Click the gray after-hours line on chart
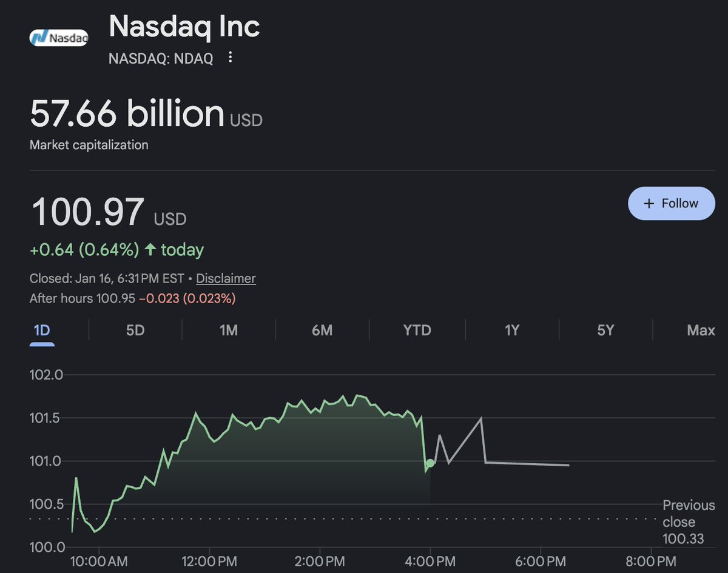Viewport: 728px width, 573px height. tap(527, 464)
